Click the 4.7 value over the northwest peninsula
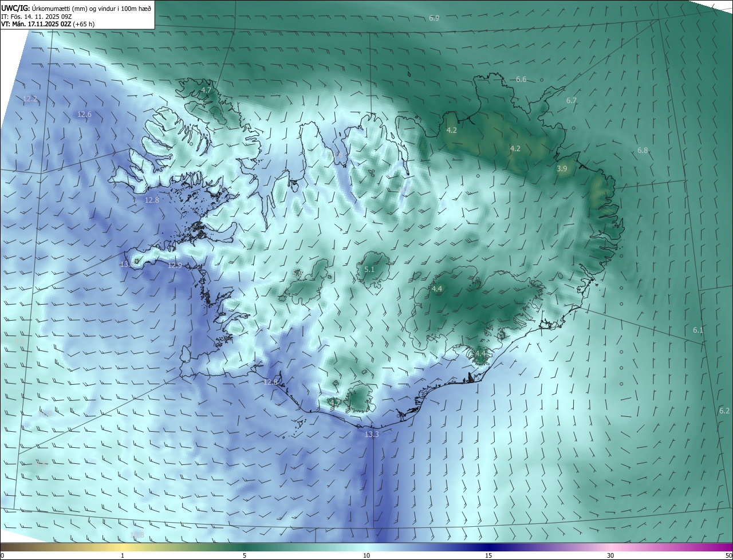Image resolution: width=733 pixels, height=560 pixels. (206, 90)
